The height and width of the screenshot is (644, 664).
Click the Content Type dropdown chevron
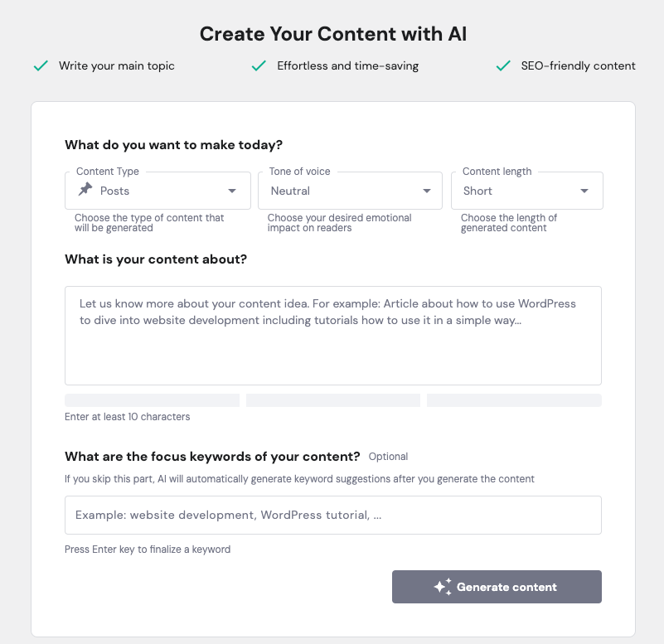231,191
